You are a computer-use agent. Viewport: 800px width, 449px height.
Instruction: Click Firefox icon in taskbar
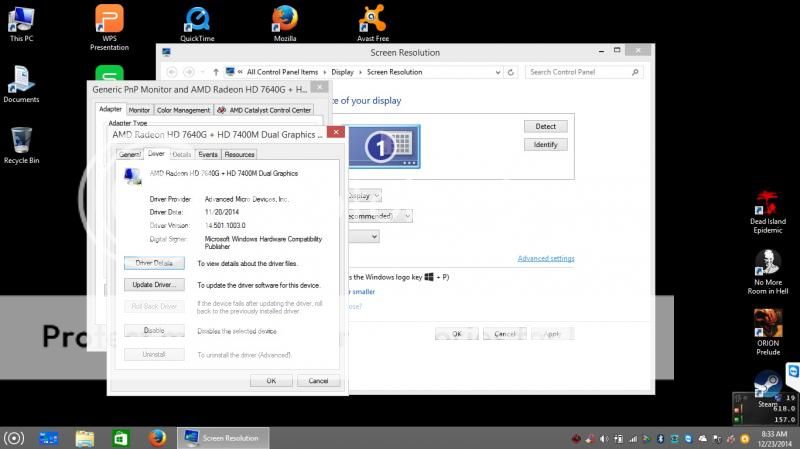[157, 438]
